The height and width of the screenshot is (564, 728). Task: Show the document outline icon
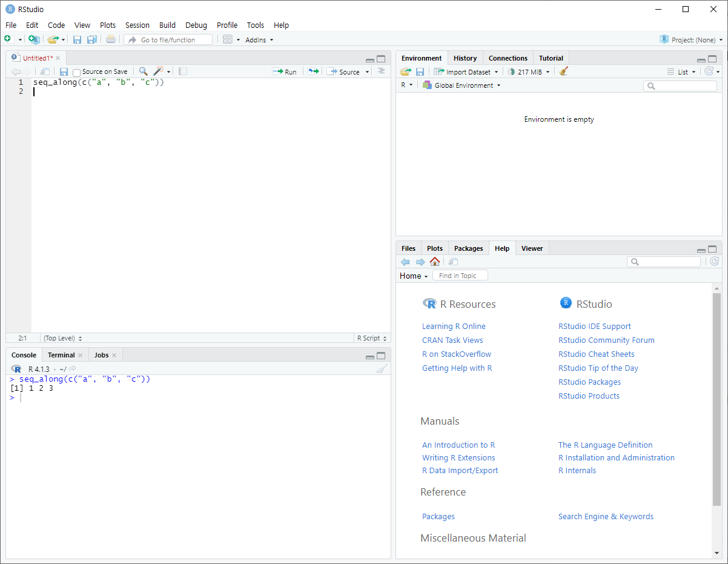coord(381,71)
